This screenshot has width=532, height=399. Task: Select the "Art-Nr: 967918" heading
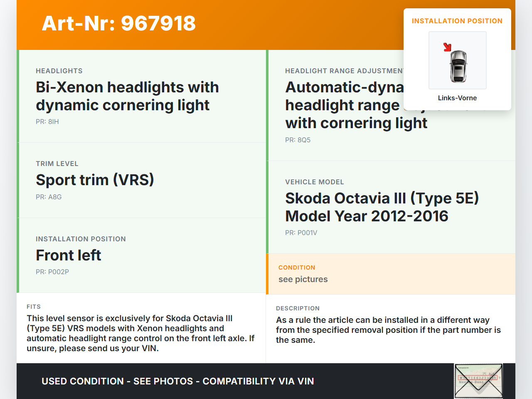coord(119,23)
